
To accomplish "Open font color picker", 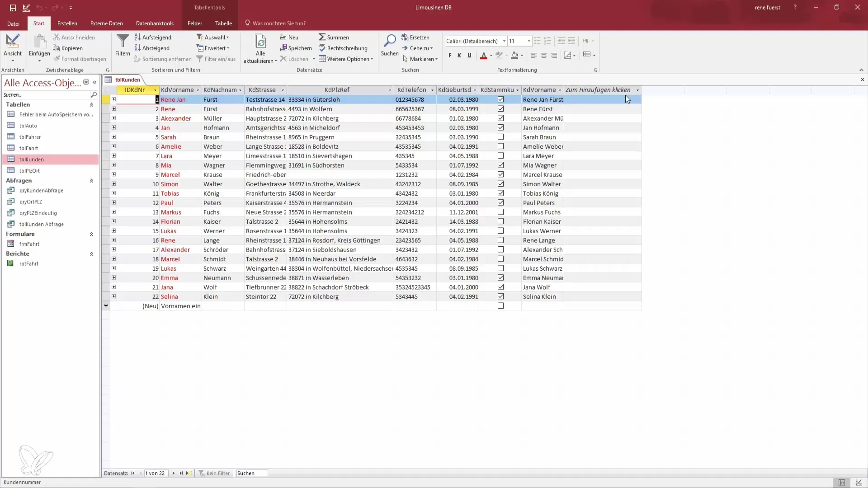I will click(x=491, y=56).
